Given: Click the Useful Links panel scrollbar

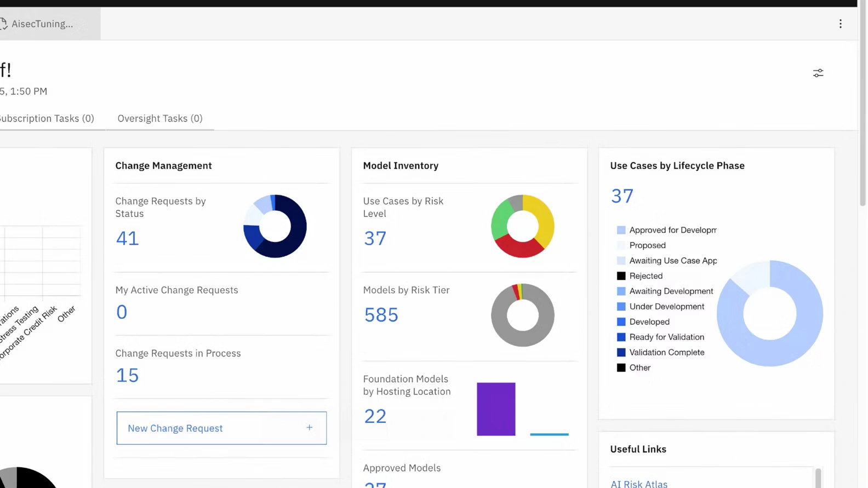Looking at the screenshot, I should [x=818, y=478].
